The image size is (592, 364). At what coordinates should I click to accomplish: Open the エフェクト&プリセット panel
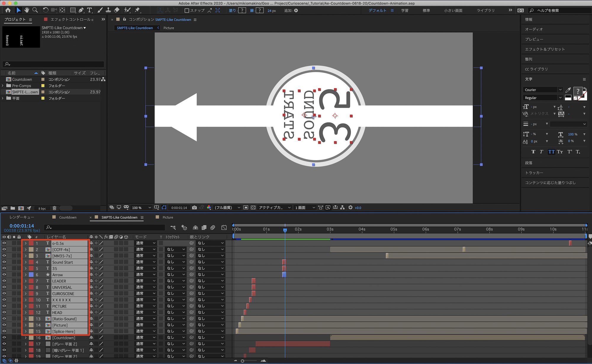pos(545,49)
